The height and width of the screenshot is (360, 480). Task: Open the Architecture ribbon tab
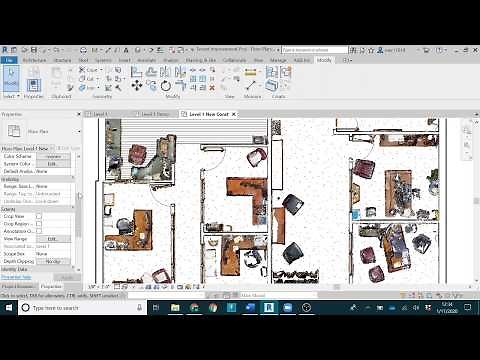35,60
